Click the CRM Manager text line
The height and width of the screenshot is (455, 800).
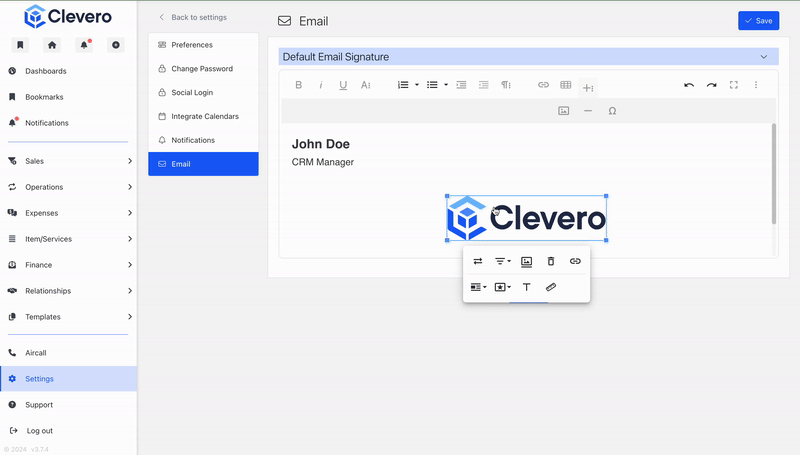point(322,162)
